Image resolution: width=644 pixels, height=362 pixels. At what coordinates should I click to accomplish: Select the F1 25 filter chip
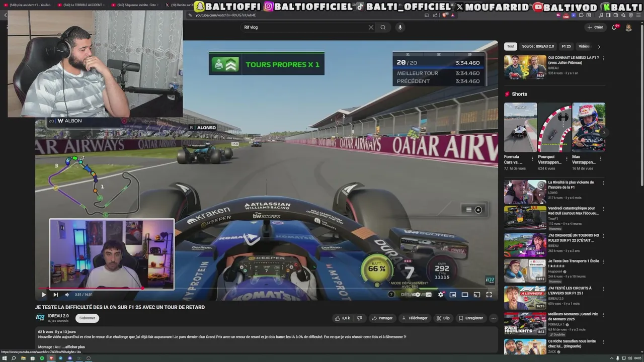click(566, 46)
